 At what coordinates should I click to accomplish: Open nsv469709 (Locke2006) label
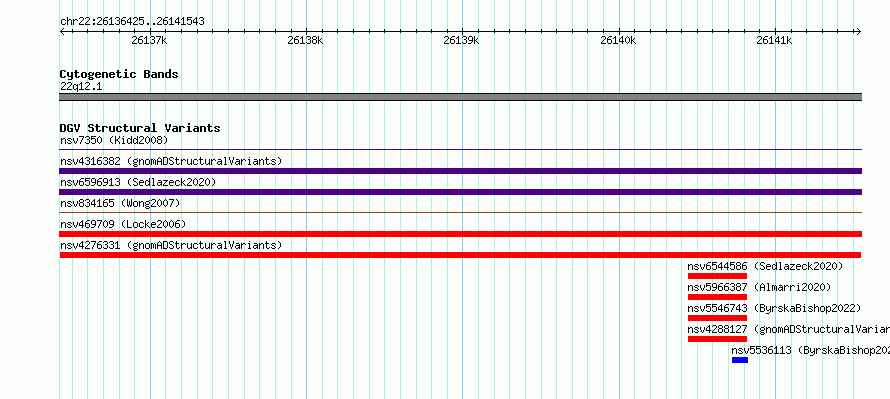click(x=123, y=224)
